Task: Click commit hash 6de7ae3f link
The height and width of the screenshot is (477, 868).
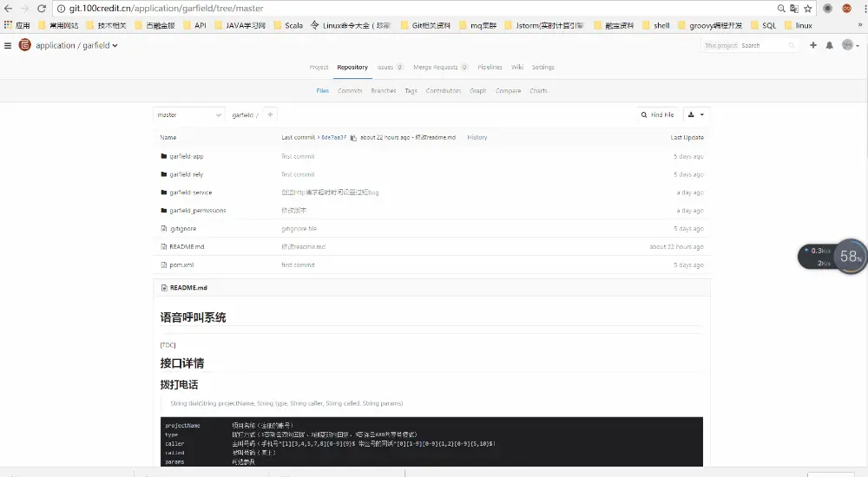Action: coord(334,137)
